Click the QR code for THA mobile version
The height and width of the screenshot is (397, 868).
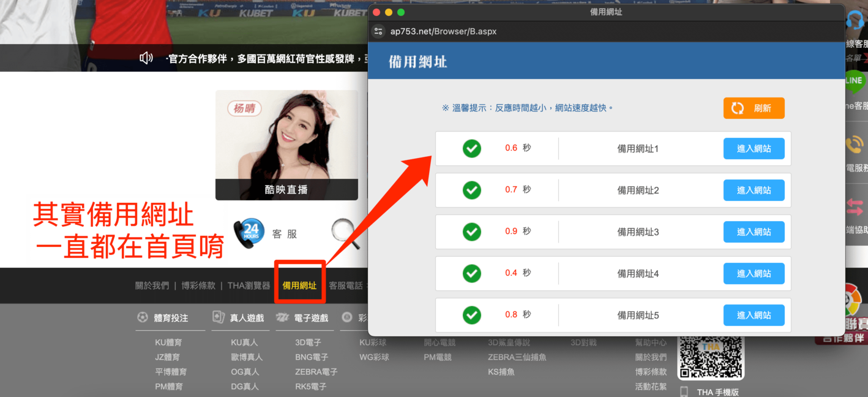click(710, 357)
